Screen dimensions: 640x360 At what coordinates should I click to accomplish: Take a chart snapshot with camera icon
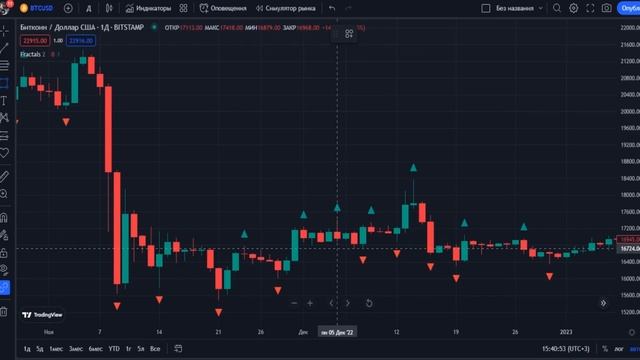coord(607,8)
